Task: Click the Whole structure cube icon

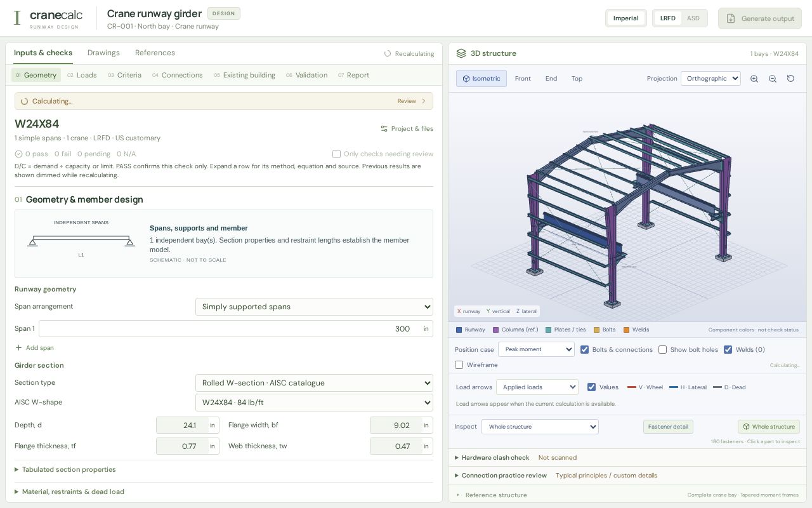Action: [746, 427]
